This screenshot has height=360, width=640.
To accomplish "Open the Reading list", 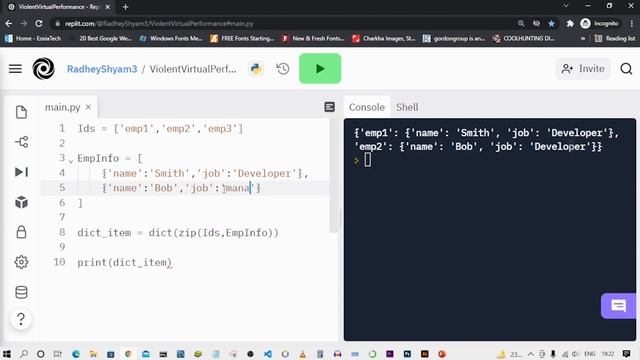I will point(615,38).
